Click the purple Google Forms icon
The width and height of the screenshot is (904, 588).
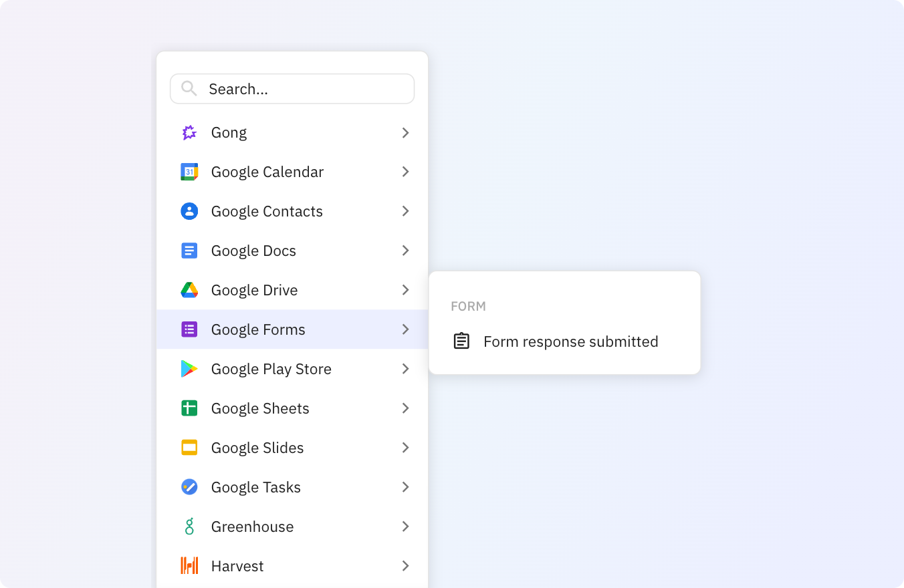pos(189,329)
